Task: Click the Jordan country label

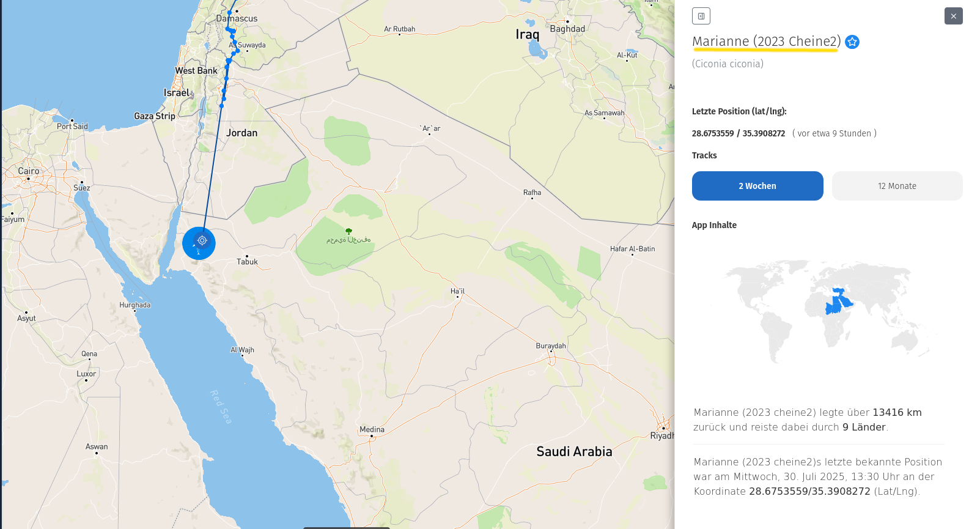Action: (x=241, y=133)
